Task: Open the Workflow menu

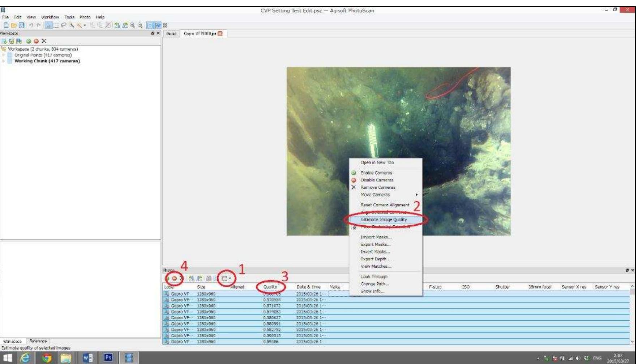Action: [50, 17]
